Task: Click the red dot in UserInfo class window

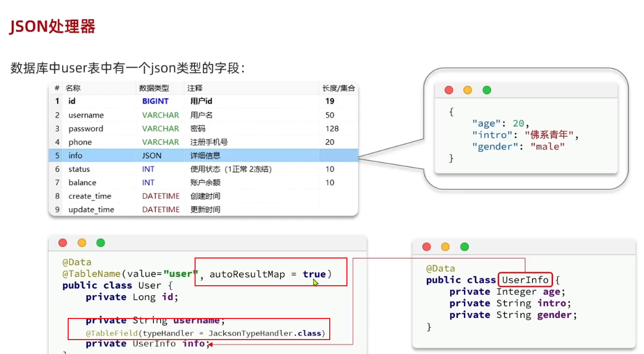Action: coord(426,247)
